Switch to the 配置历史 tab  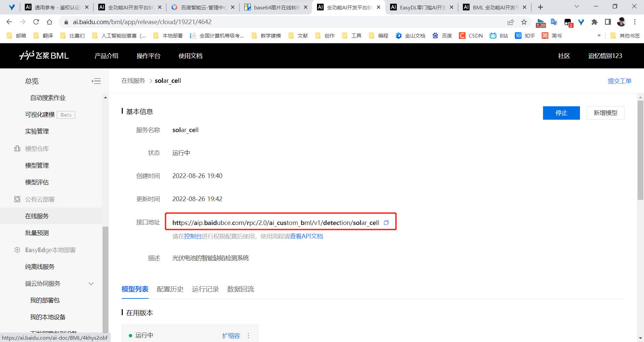coord(170,289)
